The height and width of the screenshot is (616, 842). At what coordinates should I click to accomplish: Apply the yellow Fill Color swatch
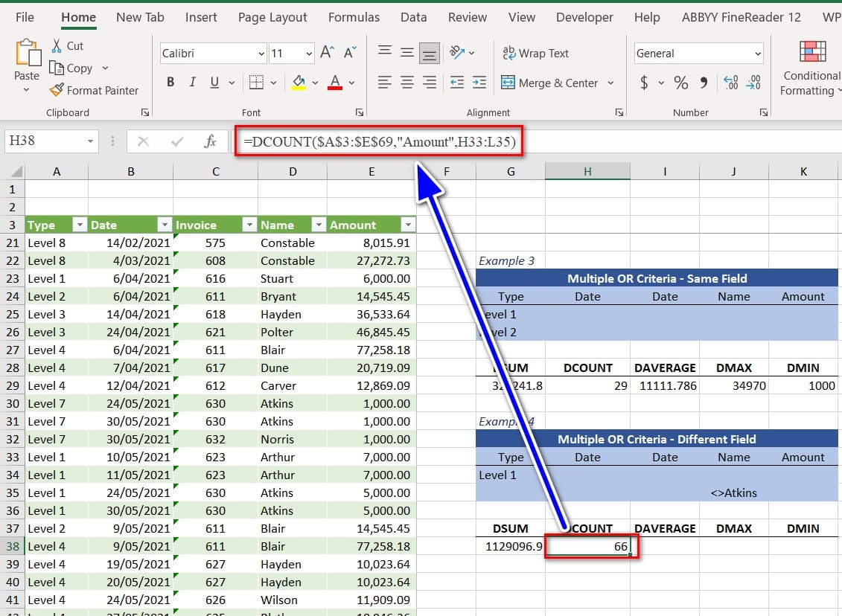click(299, 83)
